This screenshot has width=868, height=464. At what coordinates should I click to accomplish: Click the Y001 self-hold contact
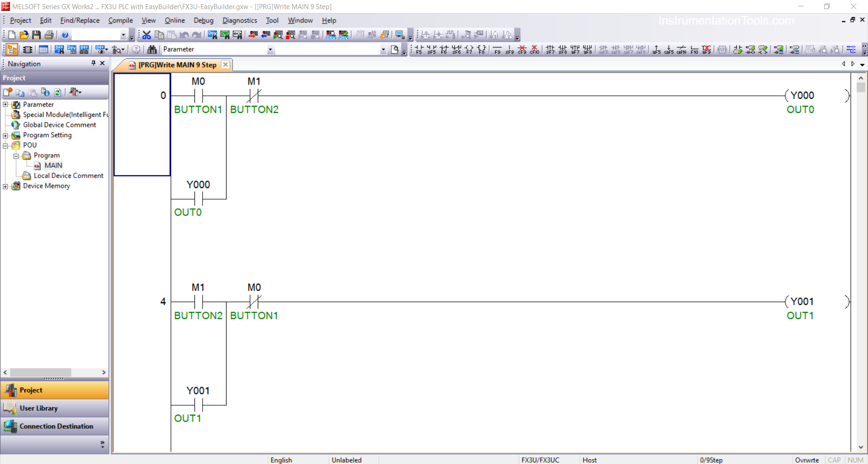(198, 405)
